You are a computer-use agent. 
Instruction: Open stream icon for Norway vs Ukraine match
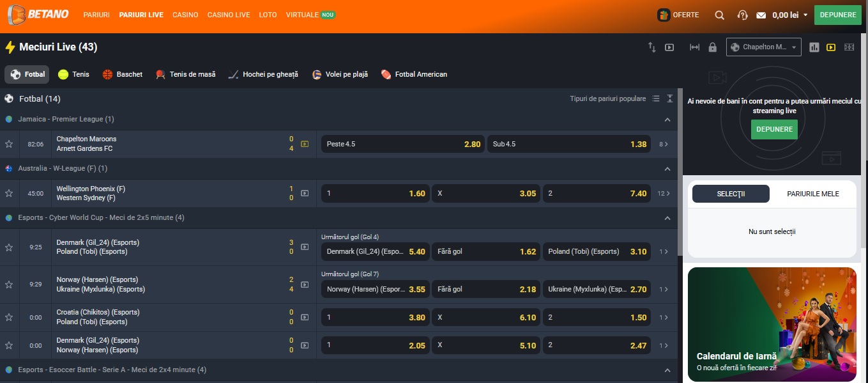coord(305,284)
